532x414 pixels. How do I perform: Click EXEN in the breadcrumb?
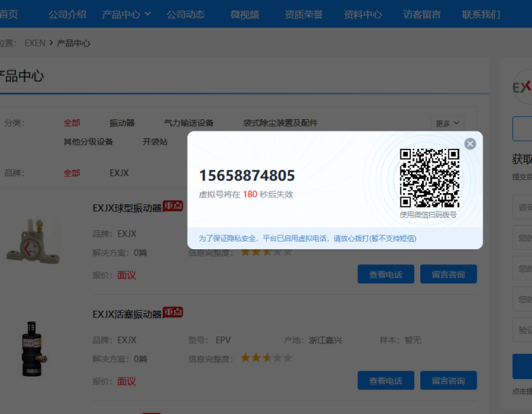(x=35, y=43)
